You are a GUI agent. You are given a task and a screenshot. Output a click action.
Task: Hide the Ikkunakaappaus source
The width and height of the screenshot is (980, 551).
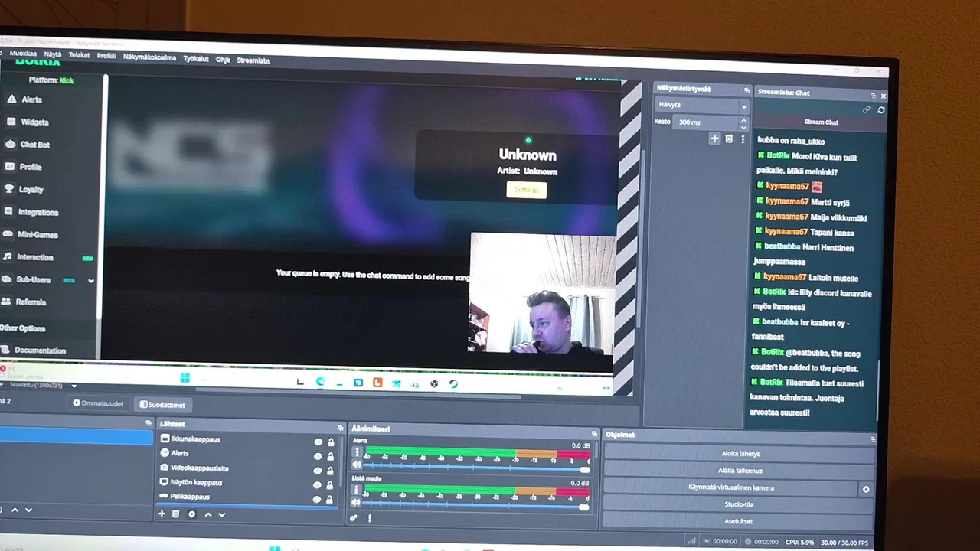pyautogui.click(x=318, y=442)
